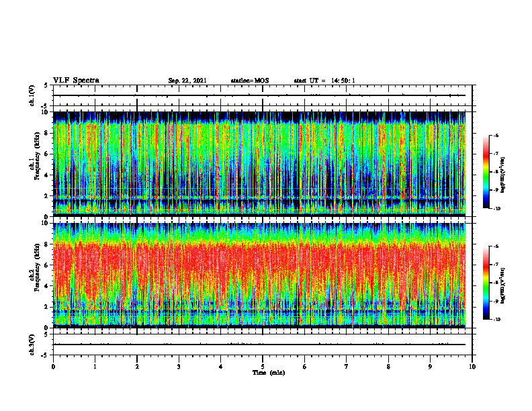Click time axis label "5" minutes
Image resolution: width=532 pixels, height=411 pixels.
pyautogui.click(x=263, y=367)
